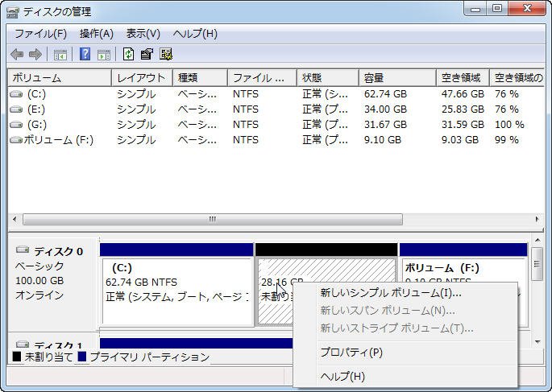This screenshot has width=552, height=392.
Task: Choose 新しいシンプル ボリューム(I)... from context menu
Action: point(405,293)
